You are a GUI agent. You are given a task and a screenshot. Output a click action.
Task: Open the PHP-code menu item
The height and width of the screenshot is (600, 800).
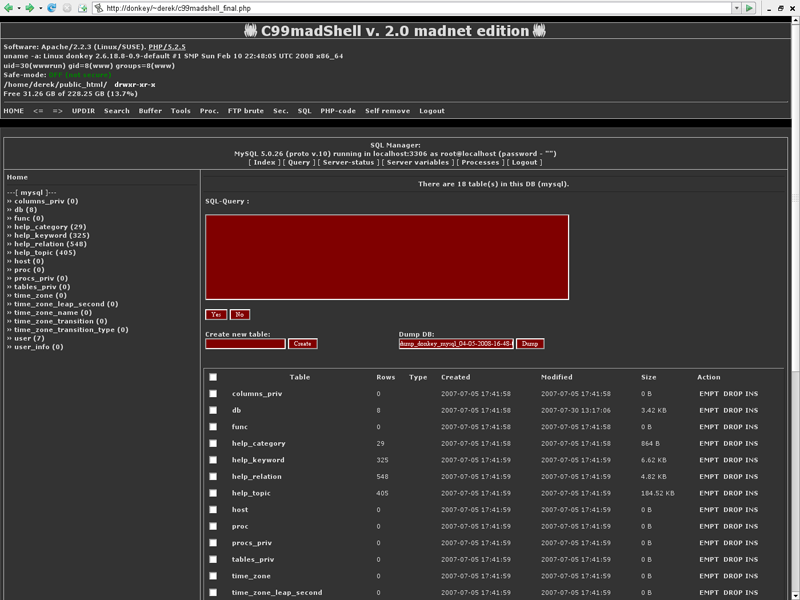[338, 111]
